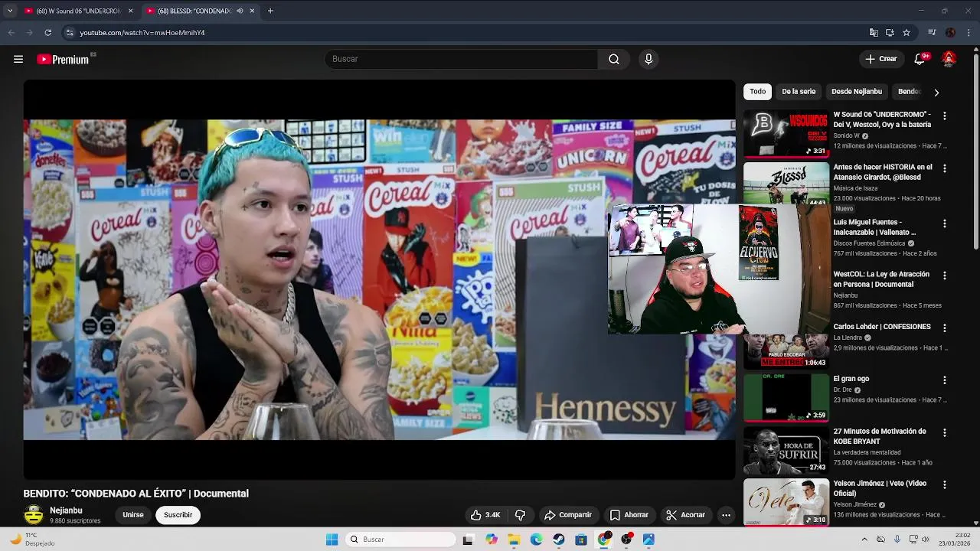Open the weather widget on taskbar
980x551 pixels.
[32, 540]
